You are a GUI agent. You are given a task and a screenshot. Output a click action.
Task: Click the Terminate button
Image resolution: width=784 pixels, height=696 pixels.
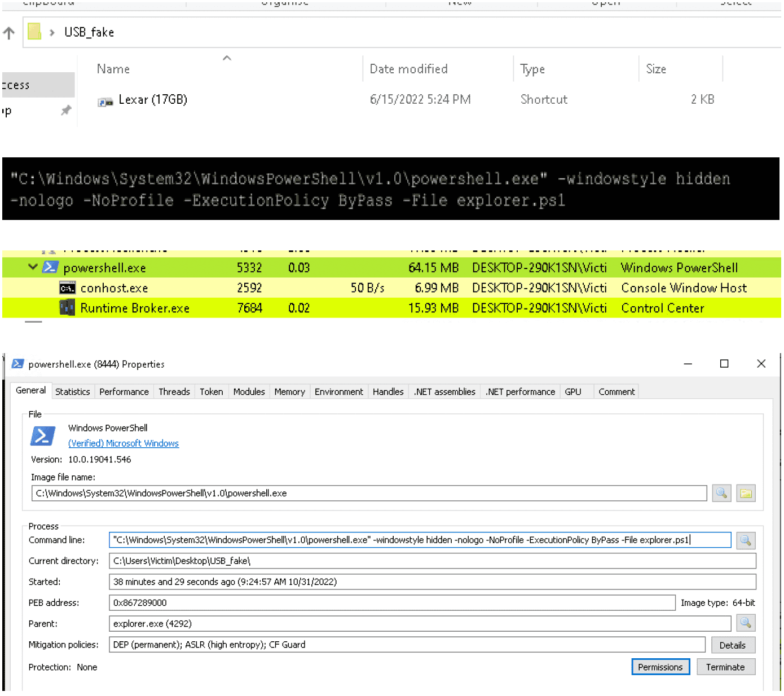(x=725, y=667)
